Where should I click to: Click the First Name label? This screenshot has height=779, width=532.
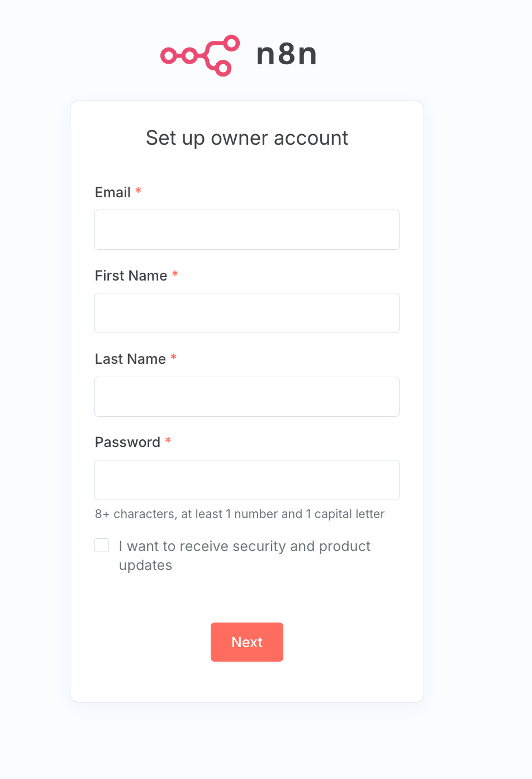point(131,275)
